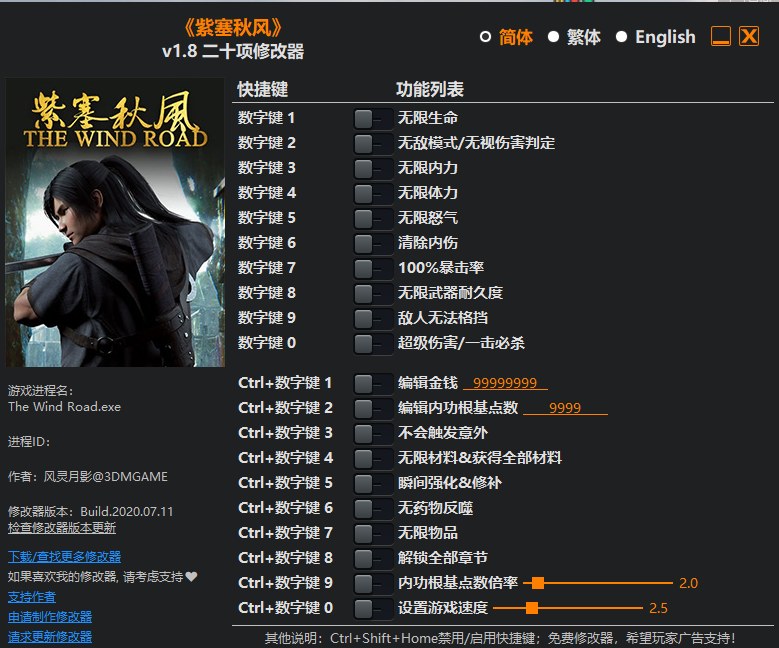The width and height of the screenshot is (779, 648).
Task: Switch on 无限武器耐久度
Action: click(372, 293)
